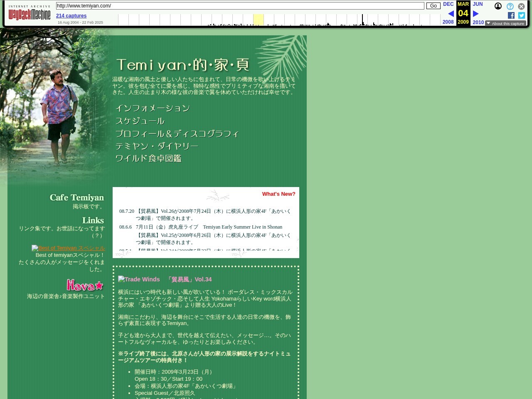Share this capture on Twitter
Viewport: 532px width, 399px height.
click(521, 15)
